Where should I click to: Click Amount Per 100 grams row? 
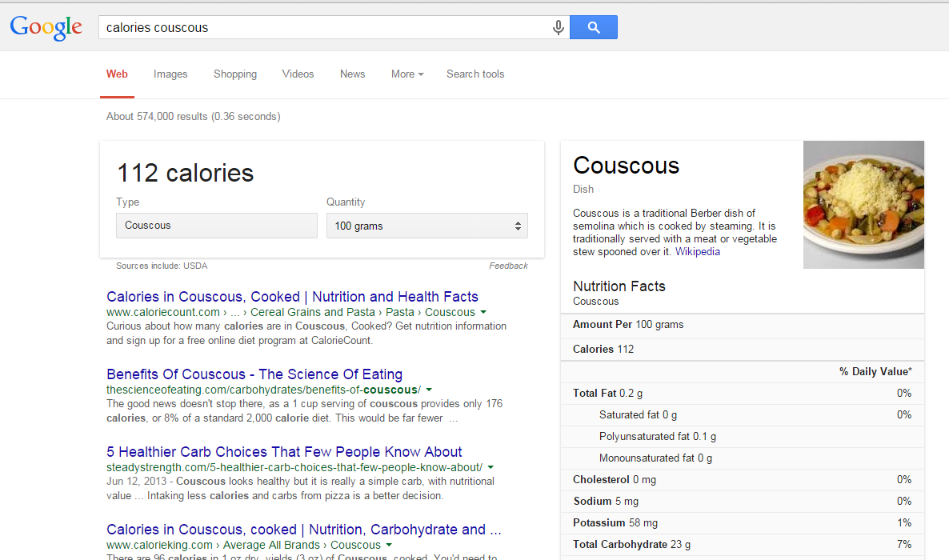(742, 325)
